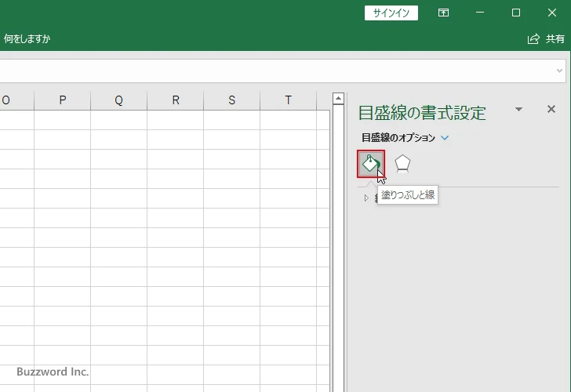
Task: Click the Fill & Line paint bucket icon
Action: [370, 163]
